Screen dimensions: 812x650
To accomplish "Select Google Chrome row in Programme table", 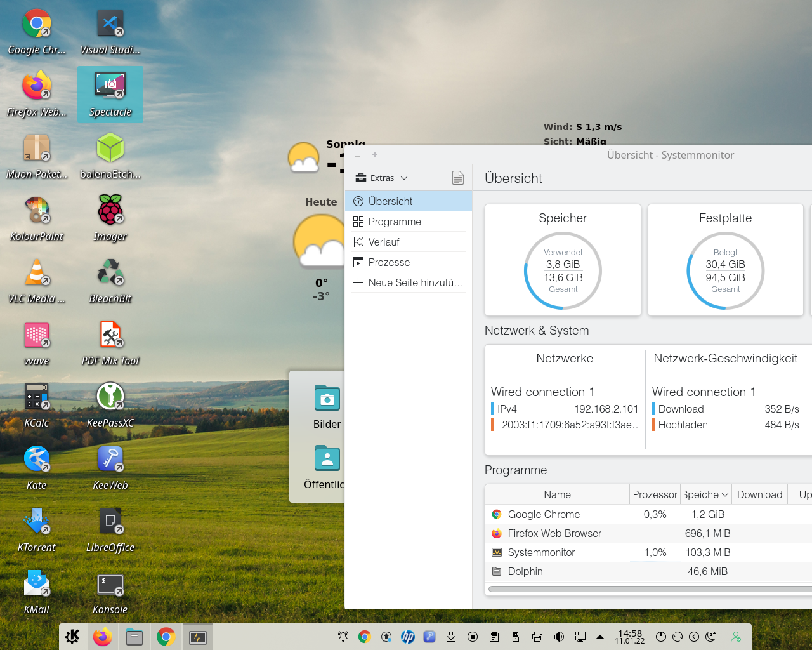I will (x=648, y=514).
